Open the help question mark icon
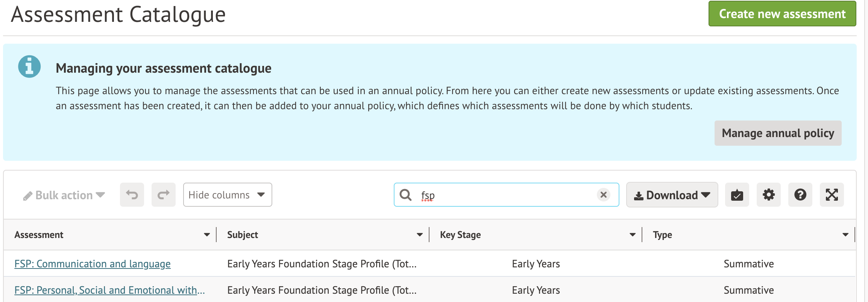This screenshot has height=302, width=868. (x=800, y=195)
